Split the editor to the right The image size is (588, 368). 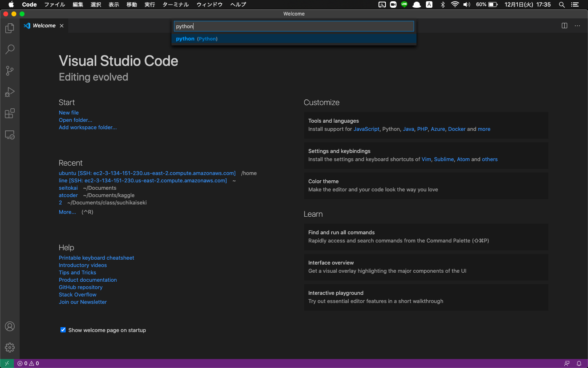[x=564, y=25]
